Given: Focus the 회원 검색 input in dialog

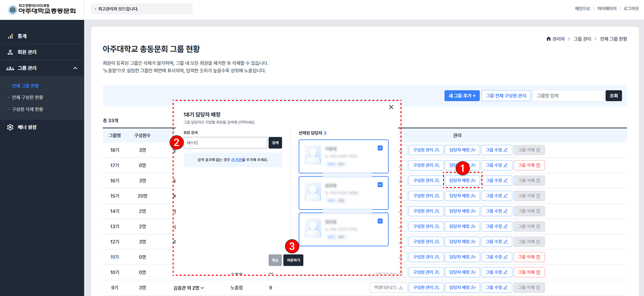Looking at the screenshot, I should 225,143.
